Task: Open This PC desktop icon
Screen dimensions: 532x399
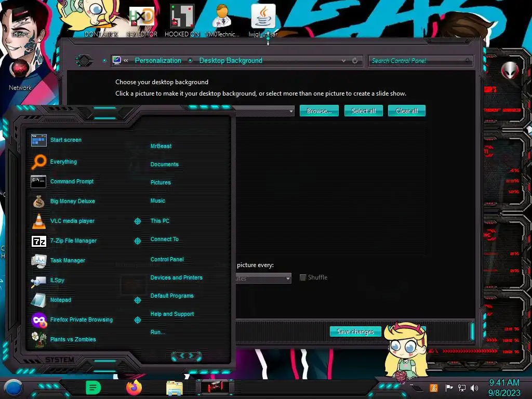Action: (20, 34)
